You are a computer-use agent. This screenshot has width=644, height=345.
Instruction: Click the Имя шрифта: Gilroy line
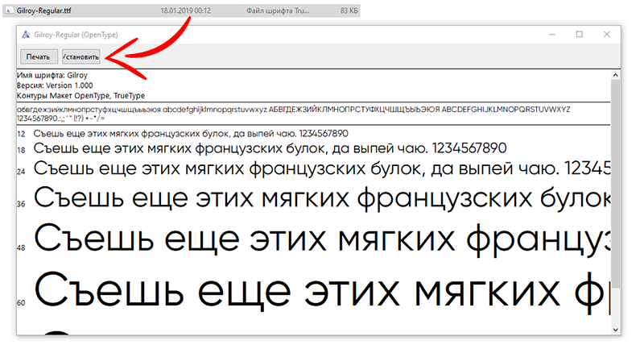point(52,75)
